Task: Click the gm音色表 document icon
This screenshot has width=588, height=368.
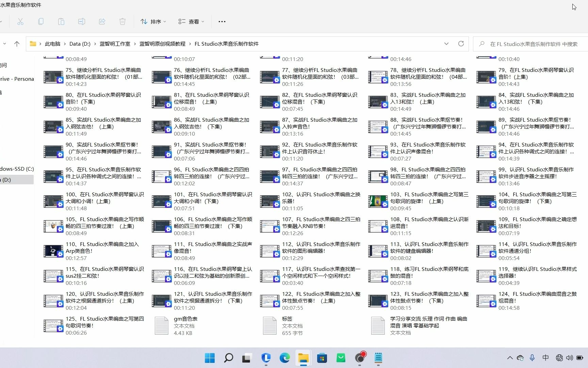Action: tap(162, 326)
